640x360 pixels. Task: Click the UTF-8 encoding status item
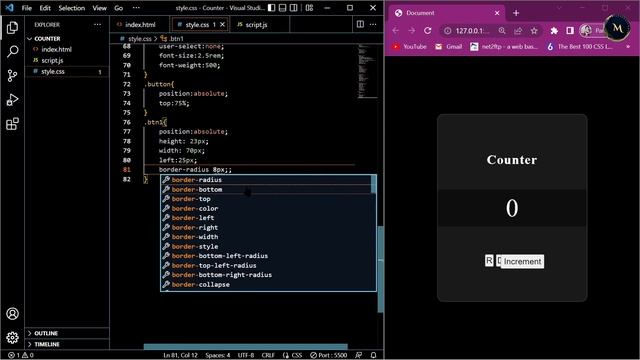click(246, 355)
